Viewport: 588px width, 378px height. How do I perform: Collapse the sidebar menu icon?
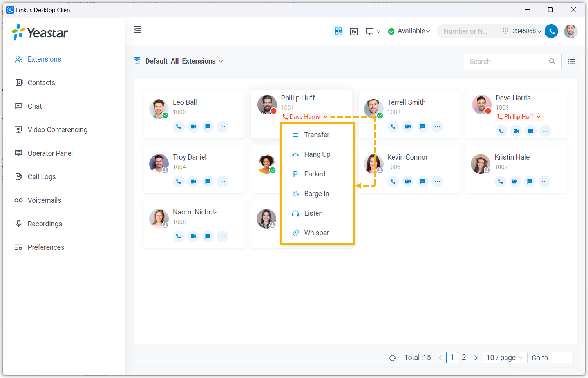[x=138, y=29]
